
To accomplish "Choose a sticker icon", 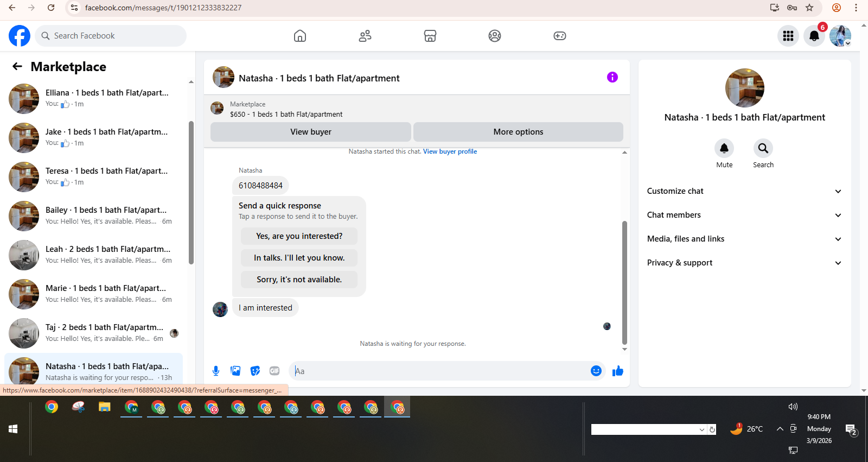I will click(255, 371).
